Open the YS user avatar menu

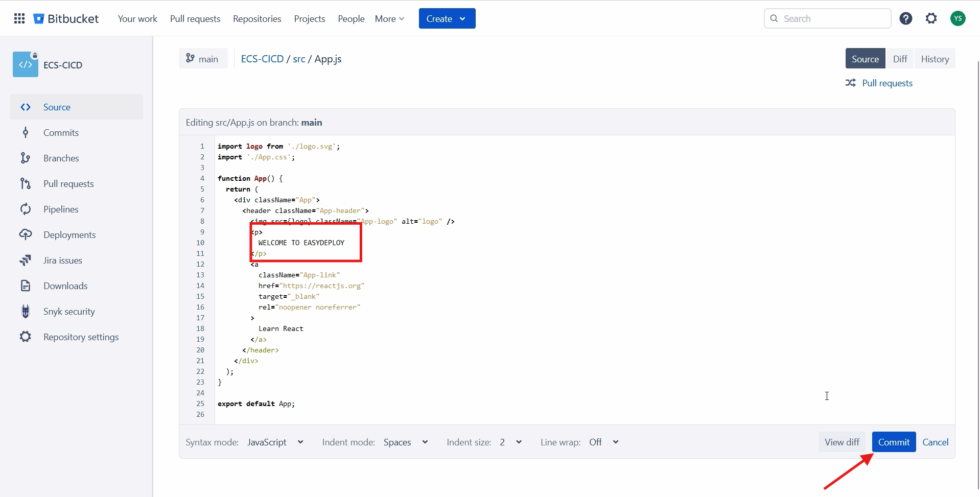958,18
